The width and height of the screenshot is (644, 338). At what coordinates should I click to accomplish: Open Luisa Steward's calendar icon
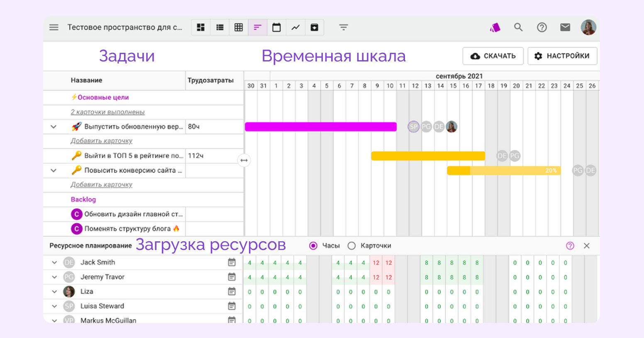point(232,306)
